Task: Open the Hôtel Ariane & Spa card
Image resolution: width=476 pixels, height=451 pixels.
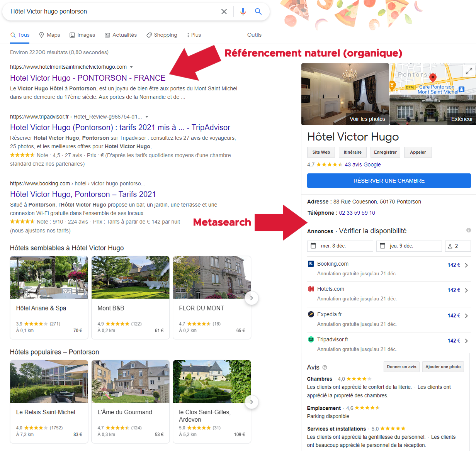Action: 49,298
